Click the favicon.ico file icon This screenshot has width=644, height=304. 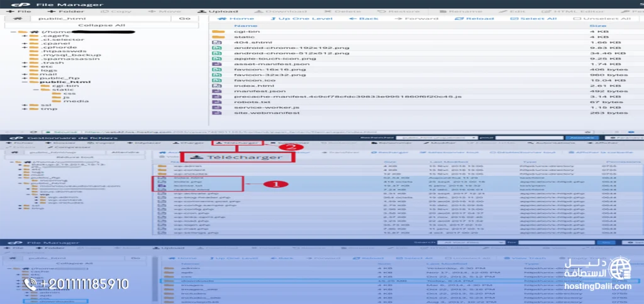point(217,80)
